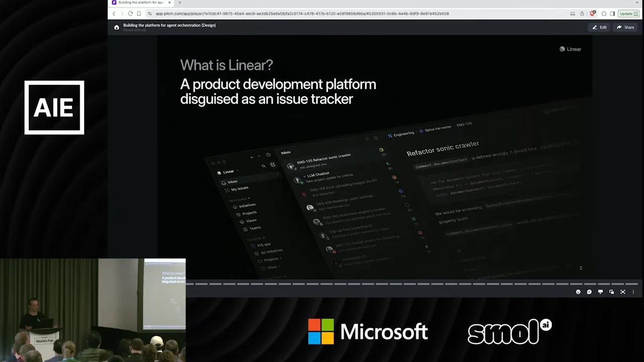The image size is (644, 362).
Task: Toggle the browser sidebar panel
Action: click(612, 14)
